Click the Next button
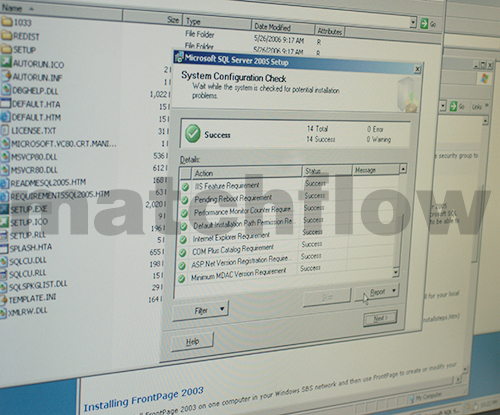The width and height of the screenshot is (500, 415). tap(380, 318)
